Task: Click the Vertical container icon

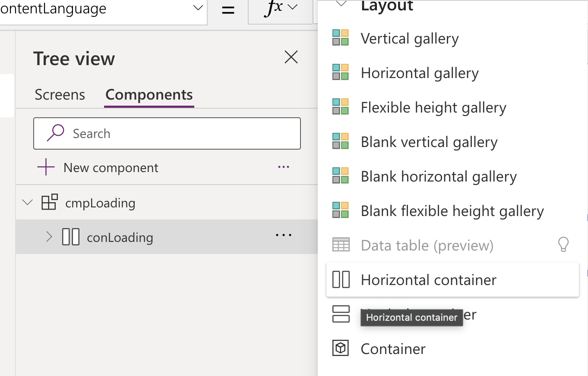Action: pos(341,314)
